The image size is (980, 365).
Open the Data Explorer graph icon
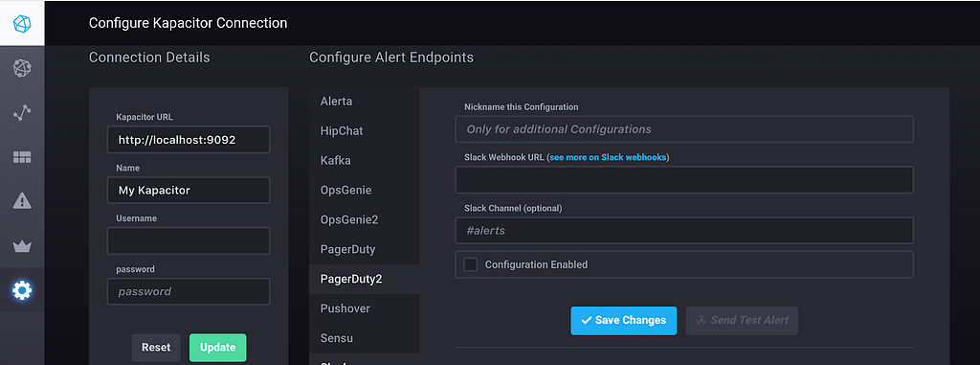click(22, 113)
